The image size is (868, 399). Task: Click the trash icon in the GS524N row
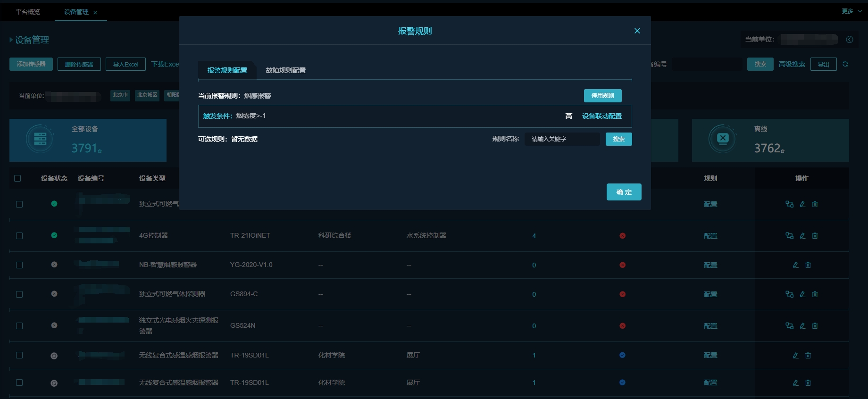pyautogui.click(x=815, y=326)
